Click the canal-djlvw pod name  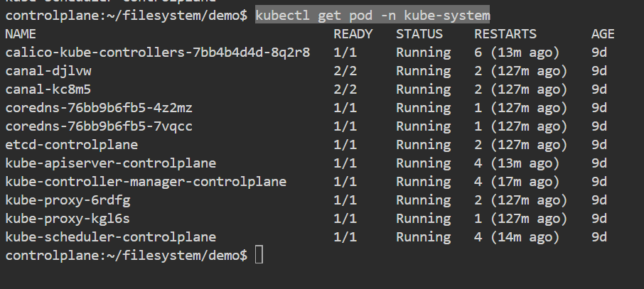click(48, 70)
